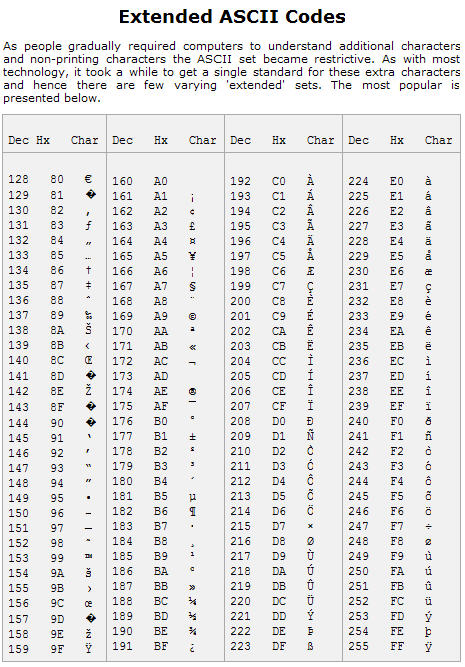
Task: Click hex code 8A in row 138
Action: click(x=57, y=330)
